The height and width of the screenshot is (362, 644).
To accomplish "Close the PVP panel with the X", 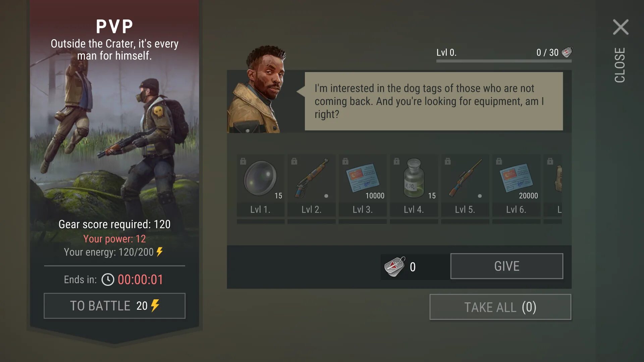I will coord(621,27).
